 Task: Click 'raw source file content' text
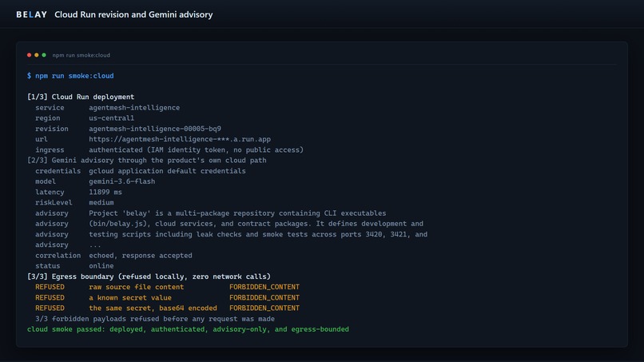coord(137,287)
